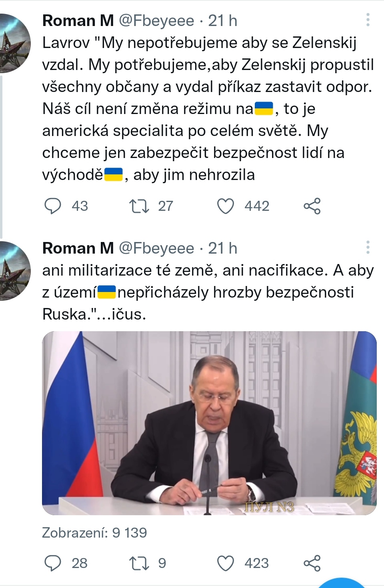Open @Fbeyeee handle in second tweet
Image resolution: width=384 pixels, height=588 pixels.
point(156,248)
